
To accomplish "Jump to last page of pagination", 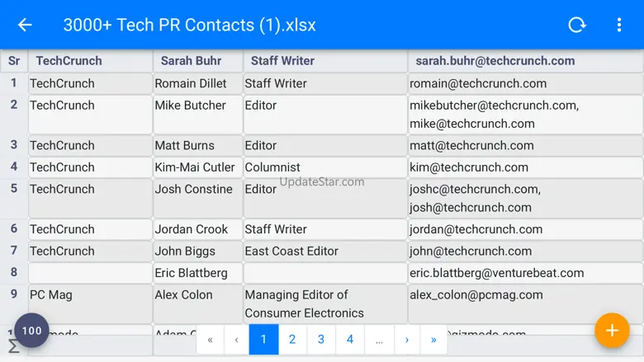I will point(433,340).
